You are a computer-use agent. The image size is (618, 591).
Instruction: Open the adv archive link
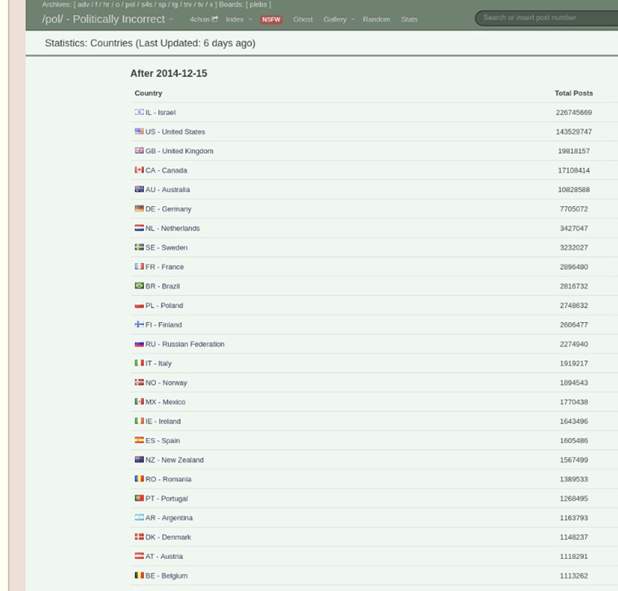(83, 5)
